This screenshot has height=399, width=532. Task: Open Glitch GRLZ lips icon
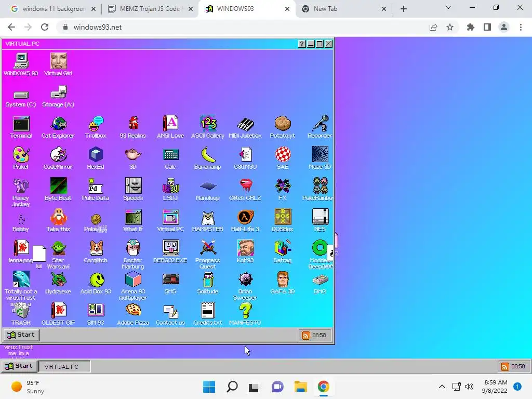(x=245, y=190)
